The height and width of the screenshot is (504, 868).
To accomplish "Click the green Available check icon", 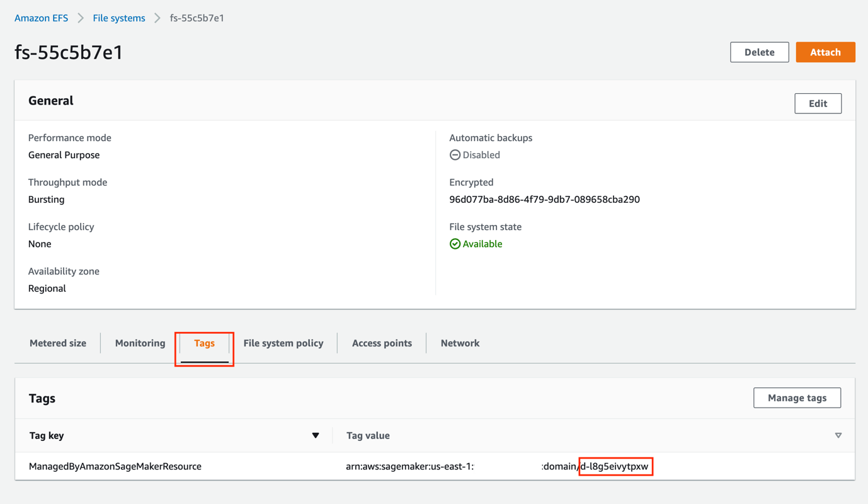I will (x=455, y=244).
